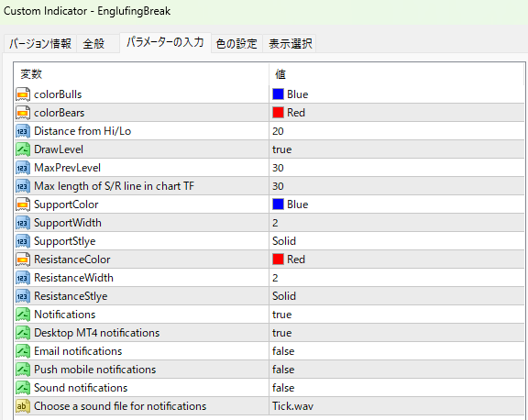Toggle the Sound notifications value
The image size is (528, 420).
click(397, 388)
